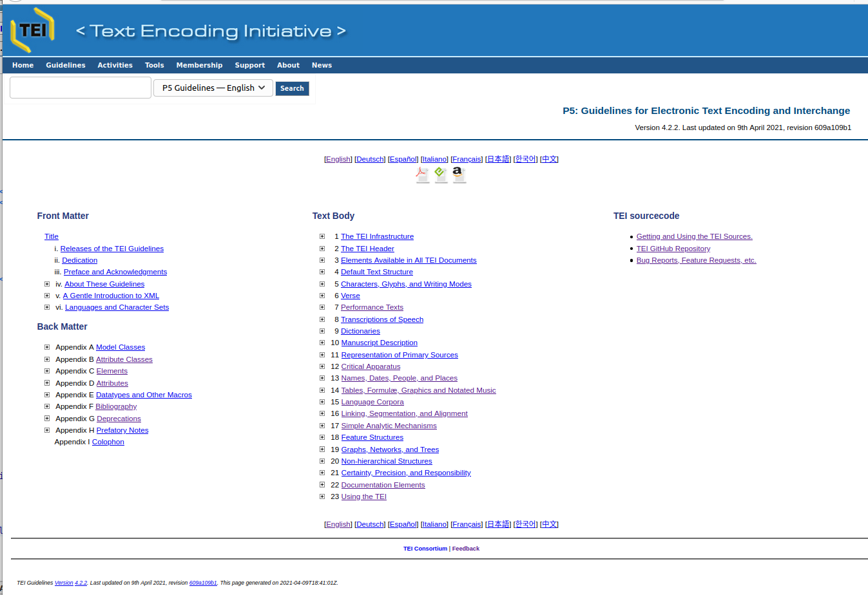This screenshot has height=595, width=868.
Task: Expand the Verse chapter plus icon
Action: tap(322, 296)
